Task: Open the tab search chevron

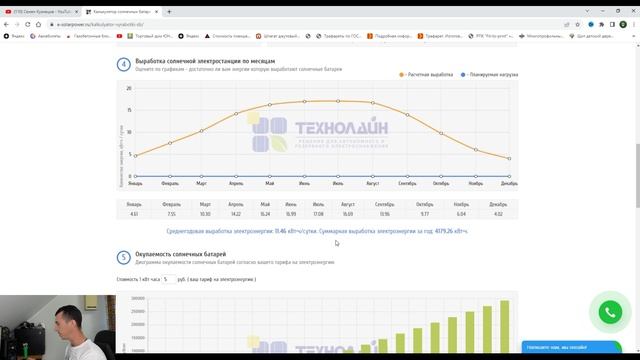Action: [587, 11]
